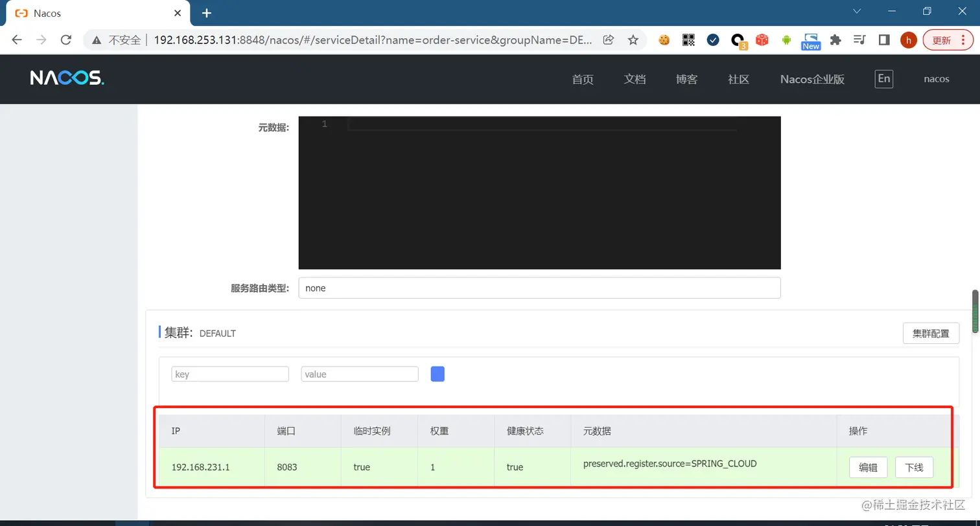Click the preserved.register.source=SPRING_CLOUD metadata text
The image size is (980, 526).
(x=670, y=464)
